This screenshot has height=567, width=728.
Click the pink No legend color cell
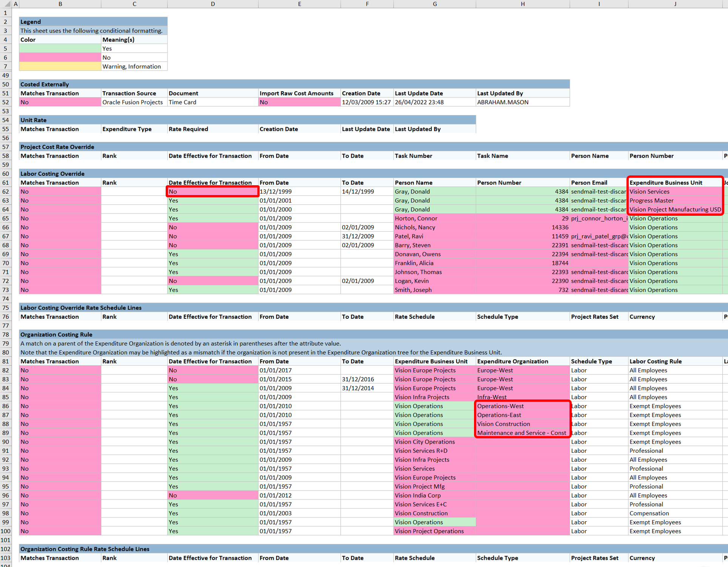point(60,58)
